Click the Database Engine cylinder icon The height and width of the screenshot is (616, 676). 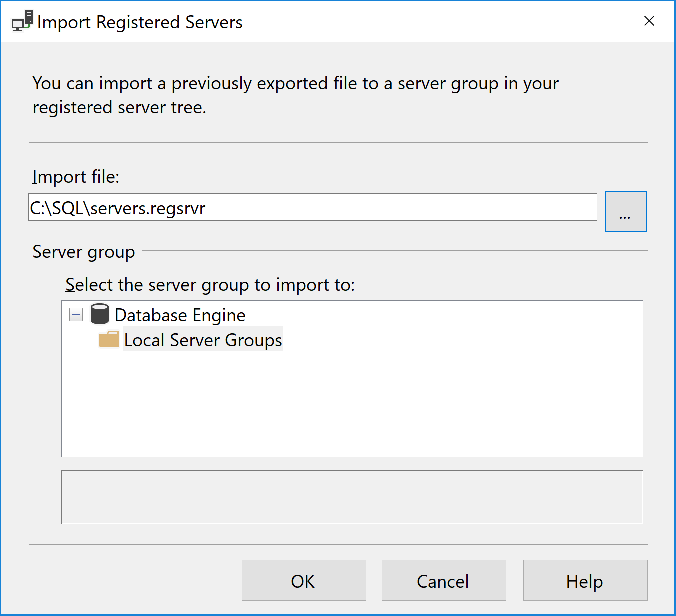click(100, 314)
